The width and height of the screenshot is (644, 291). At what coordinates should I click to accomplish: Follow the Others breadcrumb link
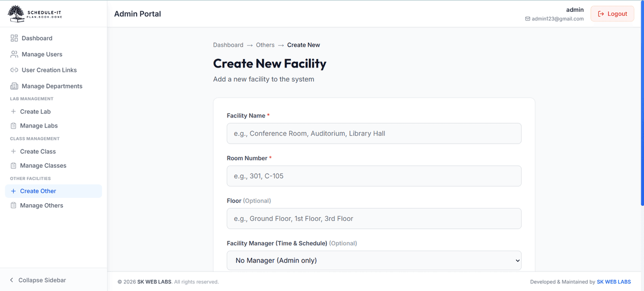tap(265, 45)
